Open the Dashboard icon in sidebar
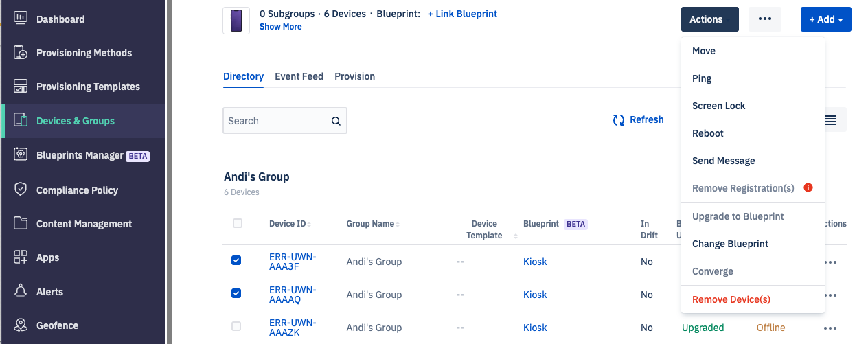The height and width of the screenshot is (344, 868). pos(21,19)
